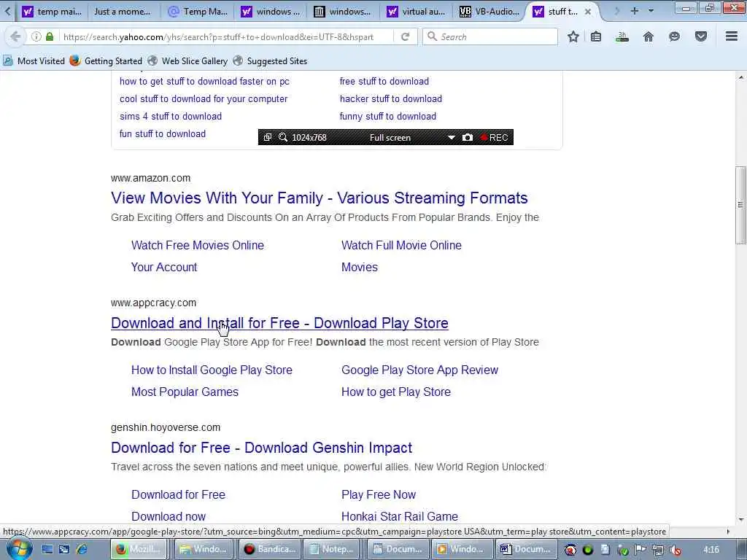747x560 pixels.
Task: Open the Firefox hamburger menu
Action: coord(732,36)
